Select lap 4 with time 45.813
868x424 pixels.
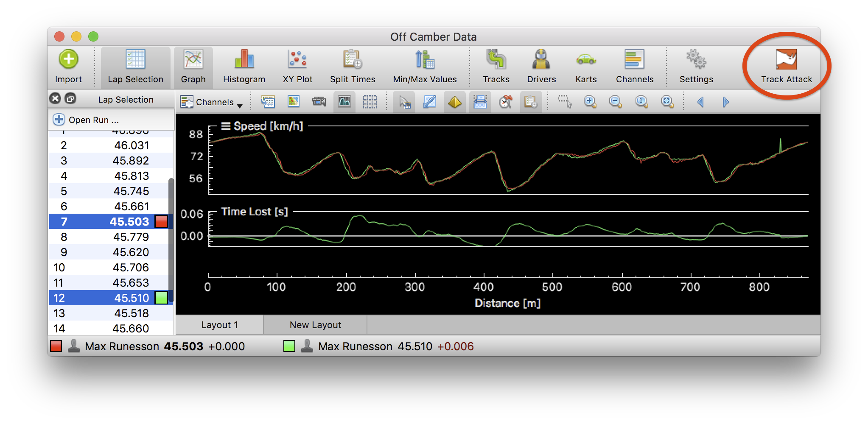click(109, 176)
